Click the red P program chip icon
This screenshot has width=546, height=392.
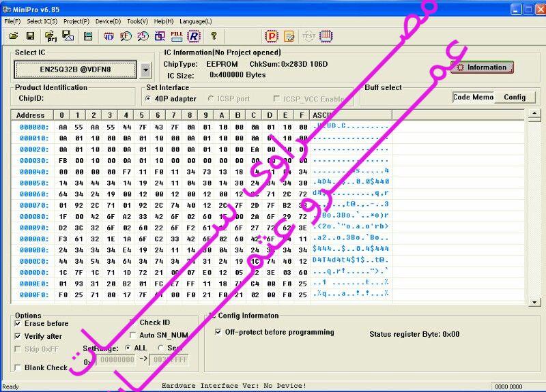(x=272, y=36)
